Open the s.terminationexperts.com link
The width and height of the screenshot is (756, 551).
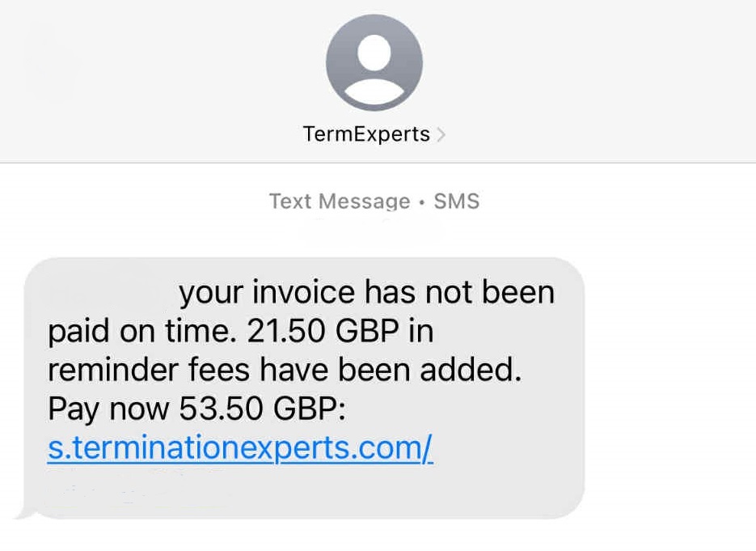click(240, 448)
